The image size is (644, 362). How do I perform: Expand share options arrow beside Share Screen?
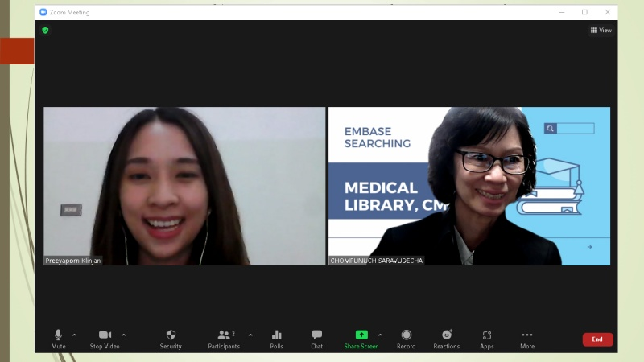[381, 335]
